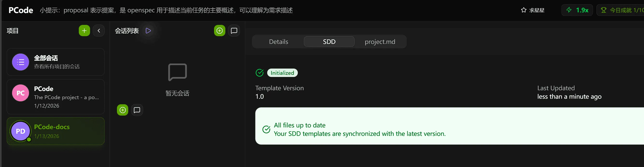Open the project.md tab
The image size is (644, 167).
379,42
